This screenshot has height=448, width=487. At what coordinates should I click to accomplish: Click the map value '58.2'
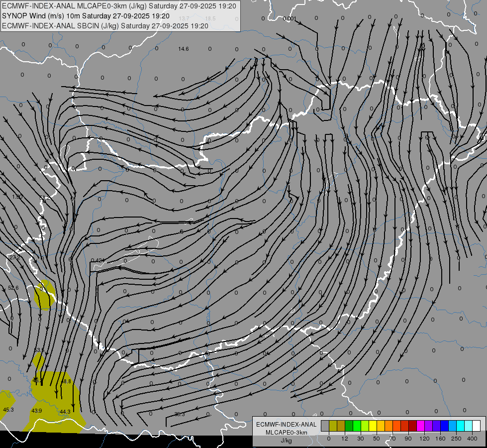pyautogui.click(x=45, y=198)
